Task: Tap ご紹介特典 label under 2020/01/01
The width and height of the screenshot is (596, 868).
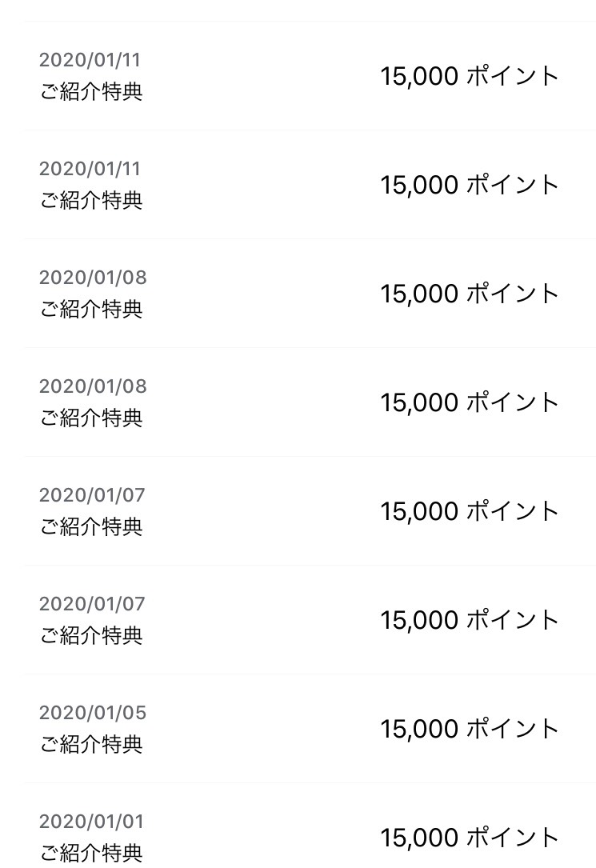Action: pyautogui.click(x=91, y=853)
